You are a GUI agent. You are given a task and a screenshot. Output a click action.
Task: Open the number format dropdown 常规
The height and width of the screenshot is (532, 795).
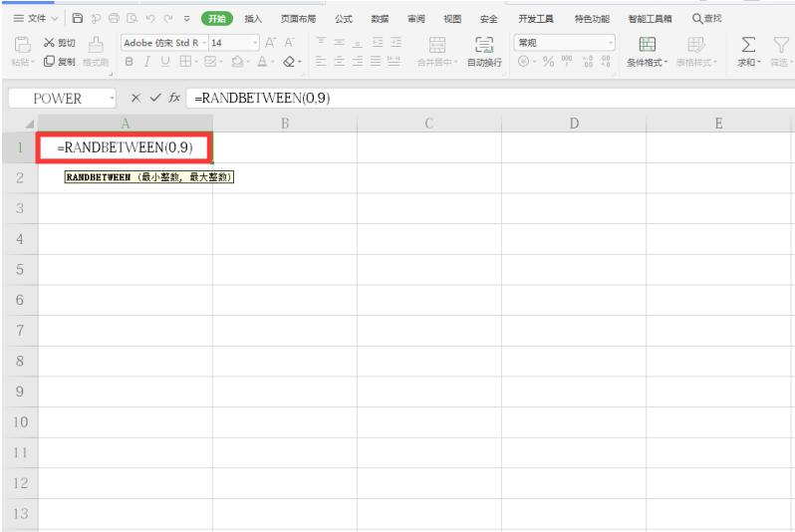pyautogui.click(x=611, y=43)
